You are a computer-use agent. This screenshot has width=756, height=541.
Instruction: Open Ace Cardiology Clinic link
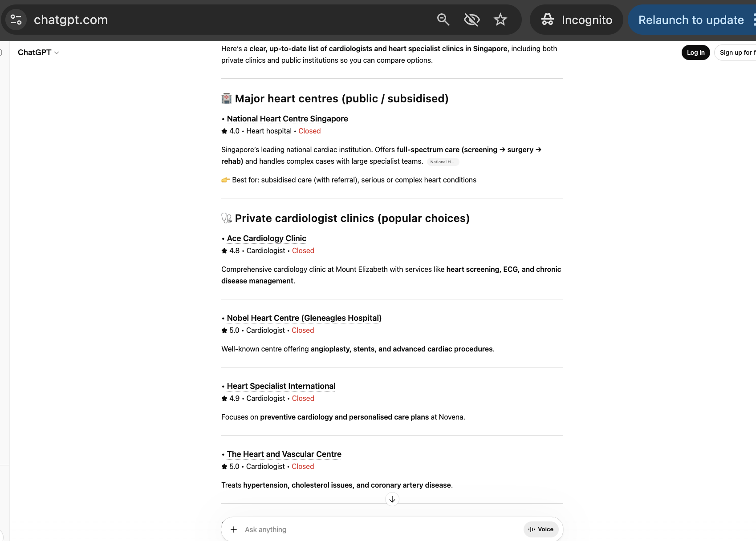tap(266, 238)
